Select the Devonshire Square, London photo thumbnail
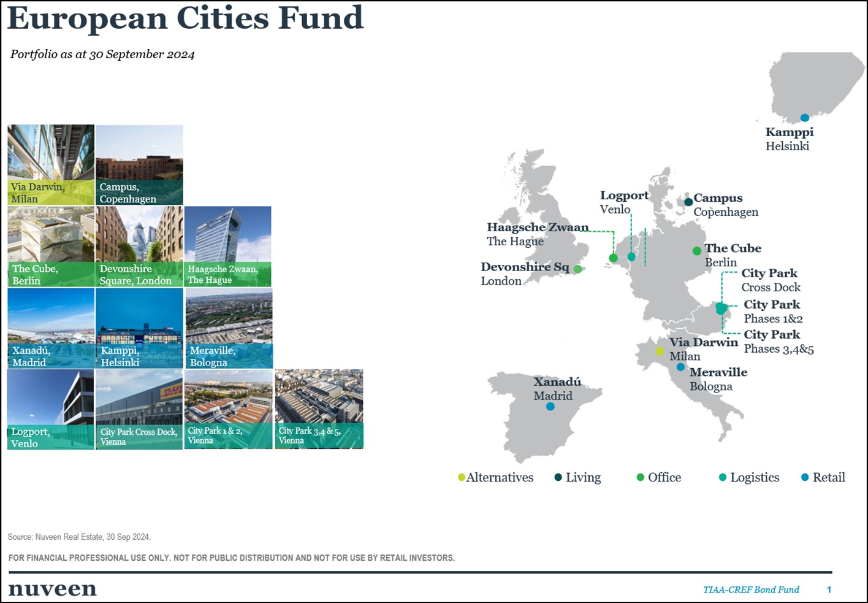 click(x=139, y=247)
